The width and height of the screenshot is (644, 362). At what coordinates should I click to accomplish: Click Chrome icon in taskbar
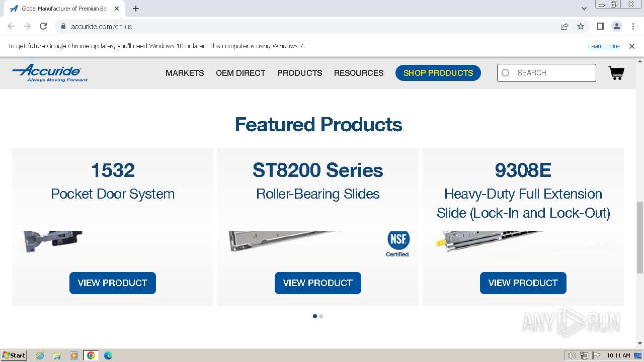pos(91,355)
